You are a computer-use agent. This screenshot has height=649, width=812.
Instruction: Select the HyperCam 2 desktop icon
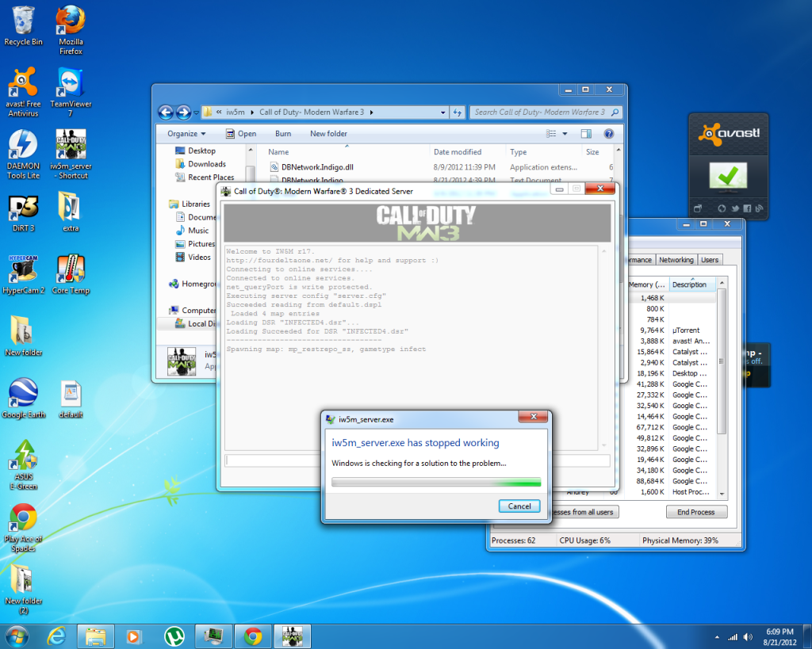click(23, 274)
